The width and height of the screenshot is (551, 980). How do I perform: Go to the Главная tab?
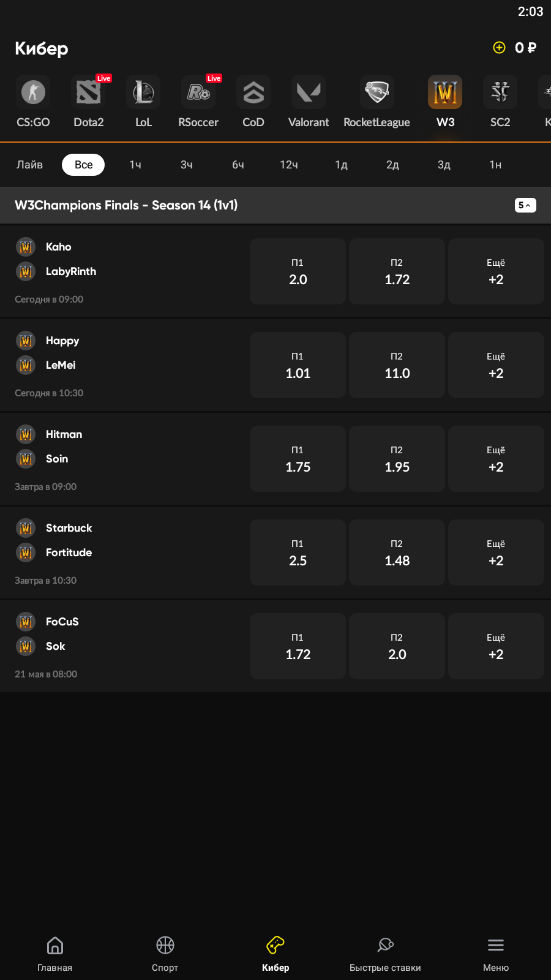pos(55,954)
